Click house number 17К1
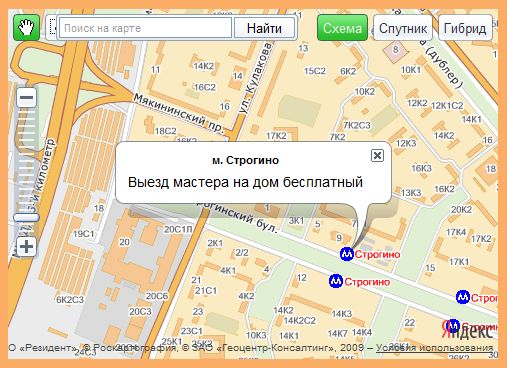The image size is (507, 368). (x=459, y=262)
